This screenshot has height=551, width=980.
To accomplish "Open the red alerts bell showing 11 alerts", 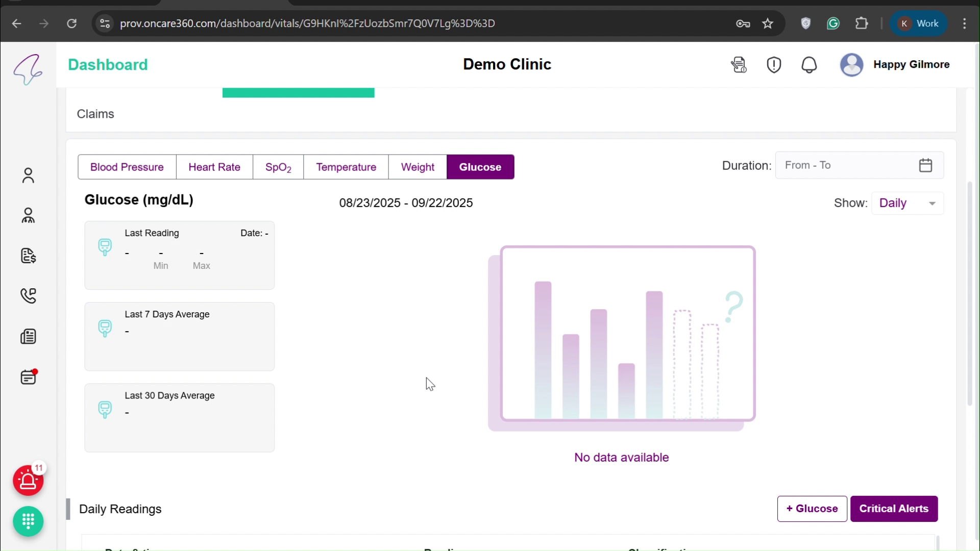I will coord(29,481).
